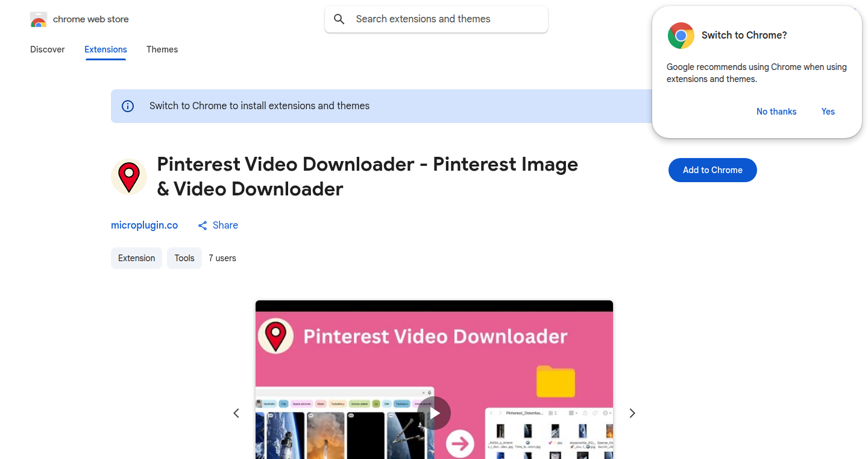Click the preview video thumbnail title
Viewport: 868px width, 459px height.
pyautogui.click(x=435, y=336)
